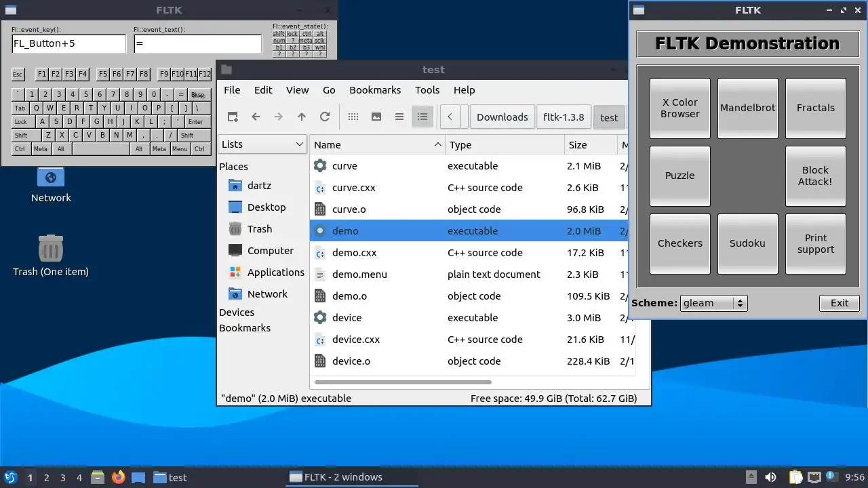Click the Trash (One item) desktop icon
The image size is (868, 488).
[51, 248]
